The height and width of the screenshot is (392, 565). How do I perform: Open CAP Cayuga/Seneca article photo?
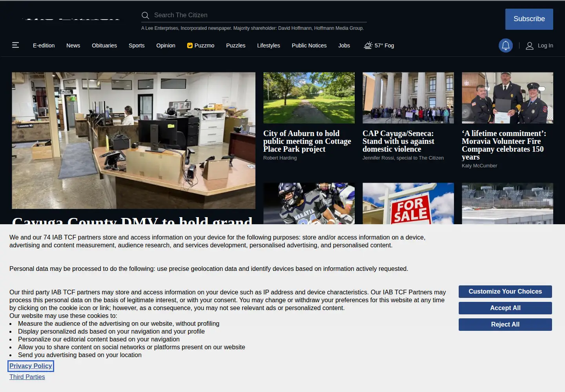(x=408, y=98)
